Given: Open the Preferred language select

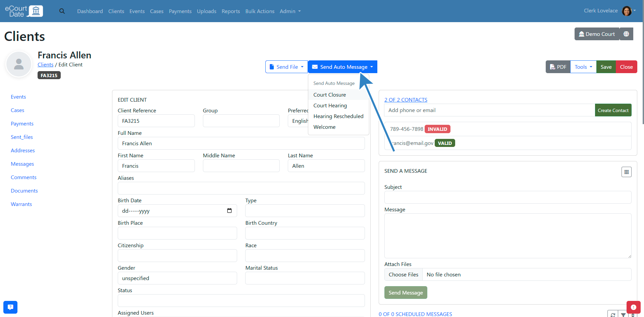Looking at the screenshot, I should pos(298,121).
